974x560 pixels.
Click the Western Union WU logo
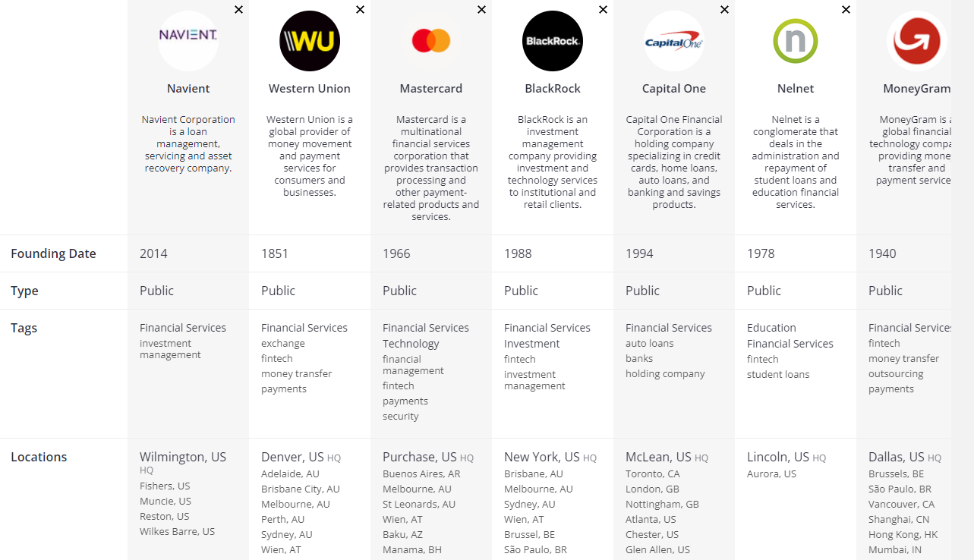310,41
